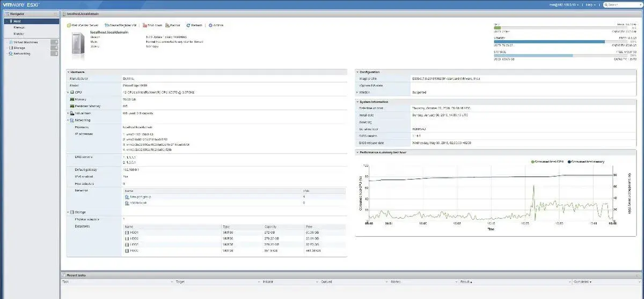Collapse the Networking hardware section
644x299 pixels.
click(68, 120)
